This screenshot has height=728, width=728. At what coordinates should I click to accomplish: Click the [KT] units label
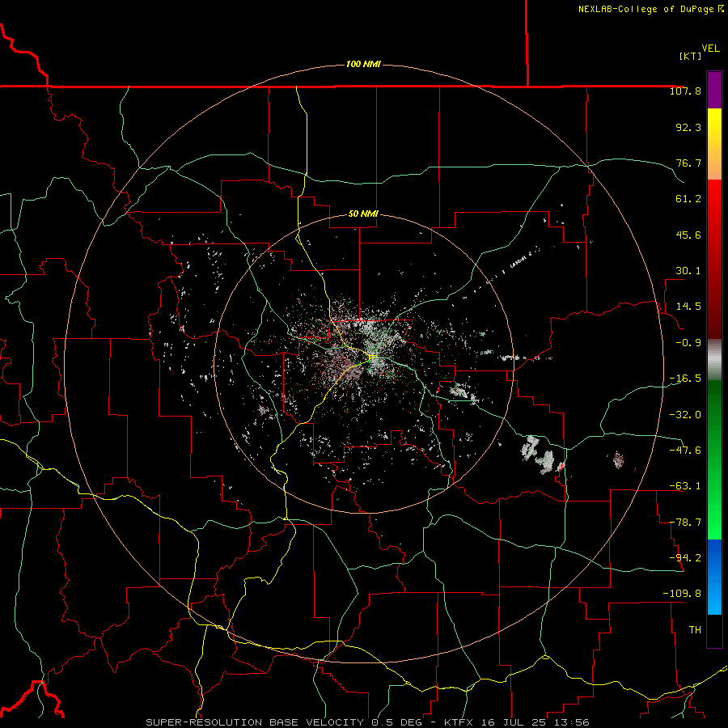pos(690,56)
